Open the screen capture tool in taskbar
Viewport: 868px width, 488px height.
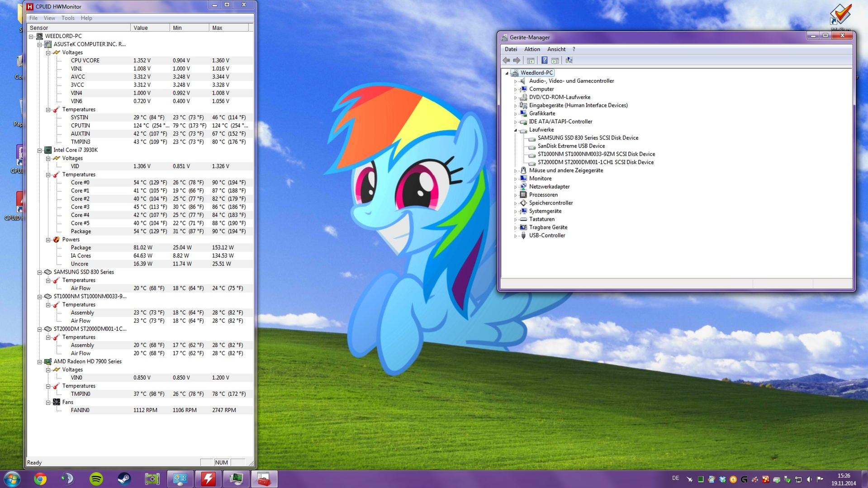pos(152,479)
